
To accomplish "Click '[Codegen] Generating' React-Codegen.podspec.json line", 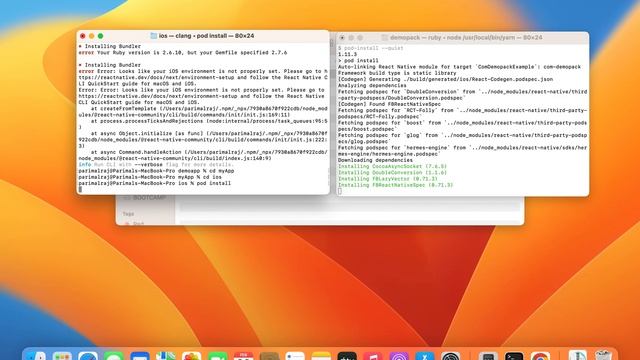I will coord(445,79).
